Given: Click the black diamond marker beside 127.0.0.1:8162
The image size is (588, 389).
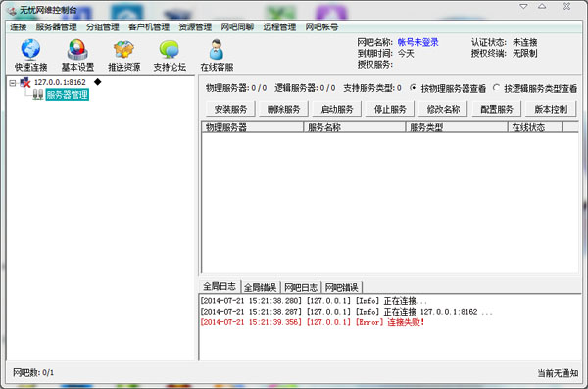Looking at the screenshot, I should click(97, 82).
